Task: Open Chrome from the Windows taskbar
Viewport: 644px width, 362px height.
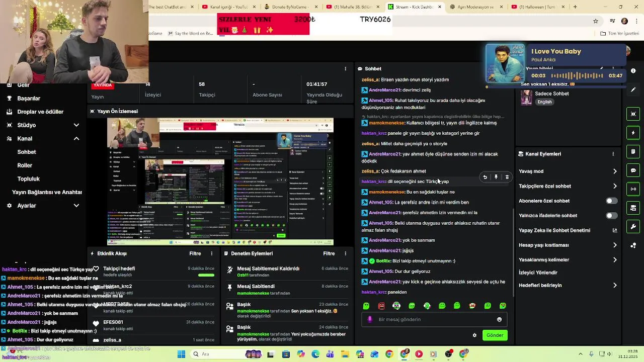Action: tap(389, 354)
